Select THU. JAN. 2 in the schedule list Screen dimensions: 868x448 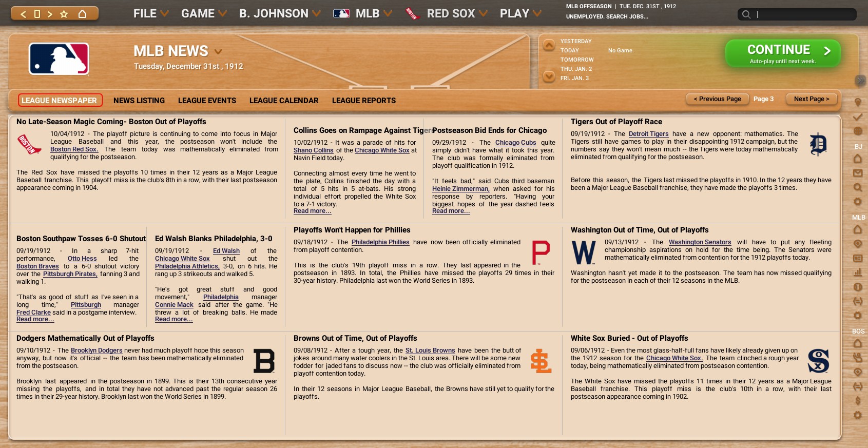coord(576,69)
